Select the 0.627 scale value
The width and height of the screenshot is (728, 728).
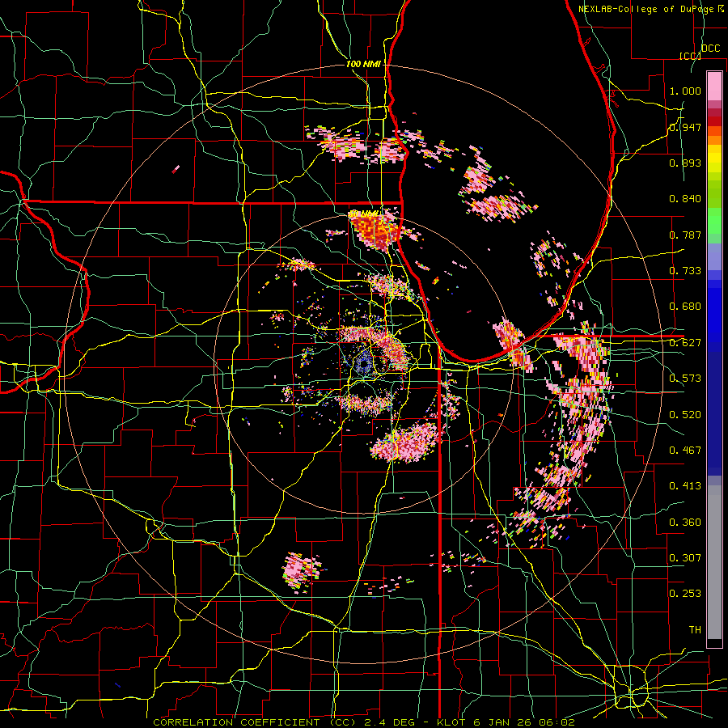685,343
